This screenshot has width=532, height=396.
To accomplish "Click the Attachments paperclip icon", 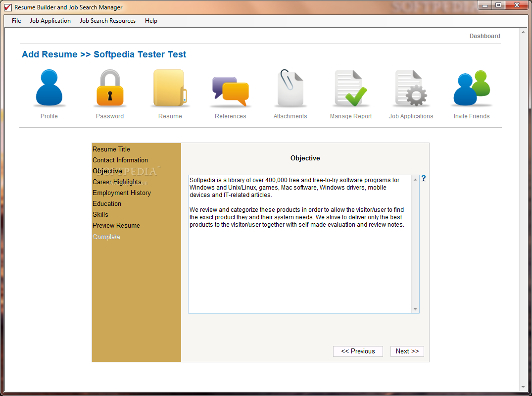I will (x=290, y=88).
